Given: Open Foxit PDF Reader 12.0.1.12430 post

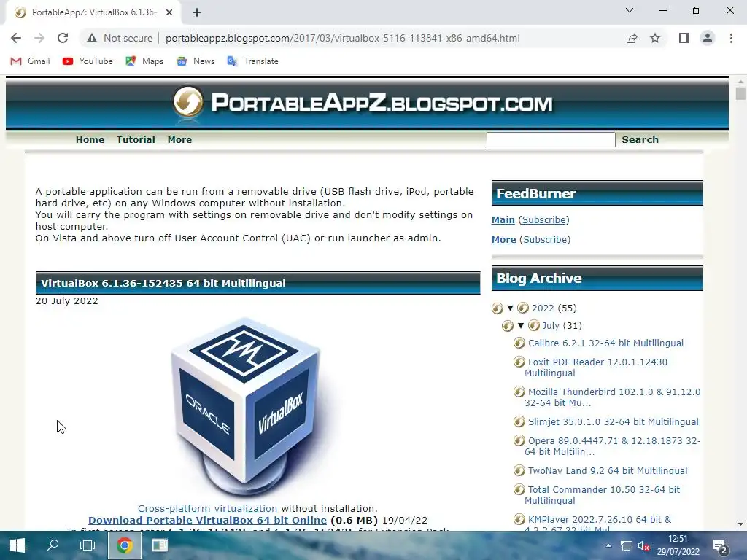Looking at the screenshot, I should pyautogui.click(x=596, y=367).
